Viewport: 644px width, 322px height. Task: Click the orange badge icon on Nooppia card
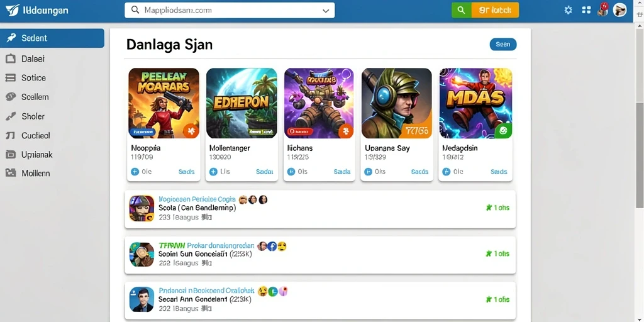[x=191, y=131]
